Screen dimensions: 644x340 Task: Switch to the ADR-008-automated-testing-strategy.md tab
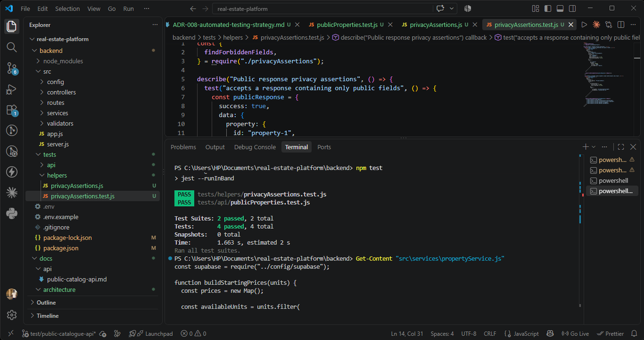(x=232, y=25)
